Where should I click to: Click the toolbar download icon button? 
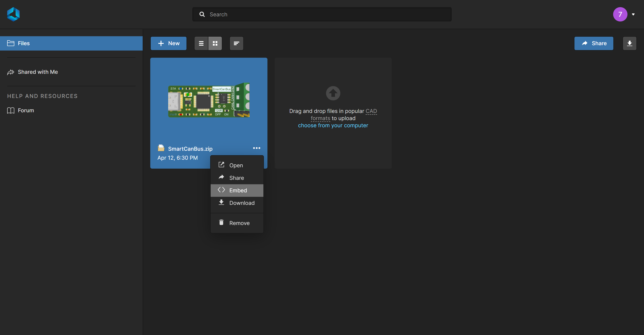629,43
